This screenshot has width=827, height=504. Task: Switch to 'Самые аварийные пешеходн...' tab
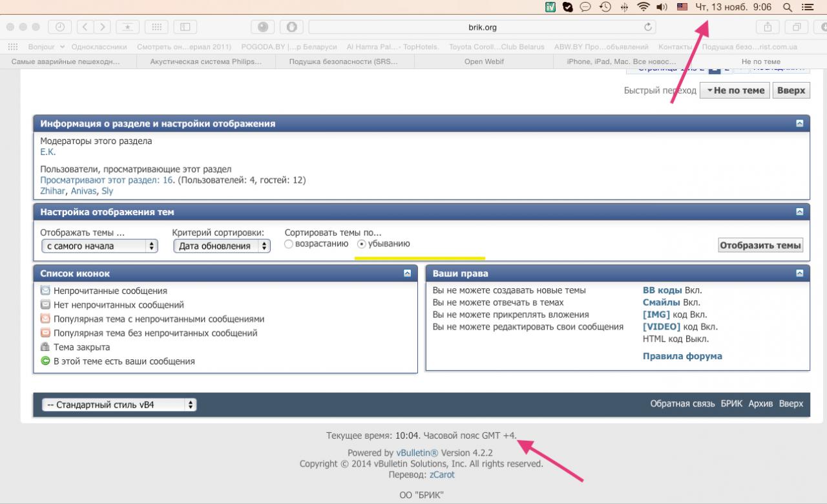68,61
